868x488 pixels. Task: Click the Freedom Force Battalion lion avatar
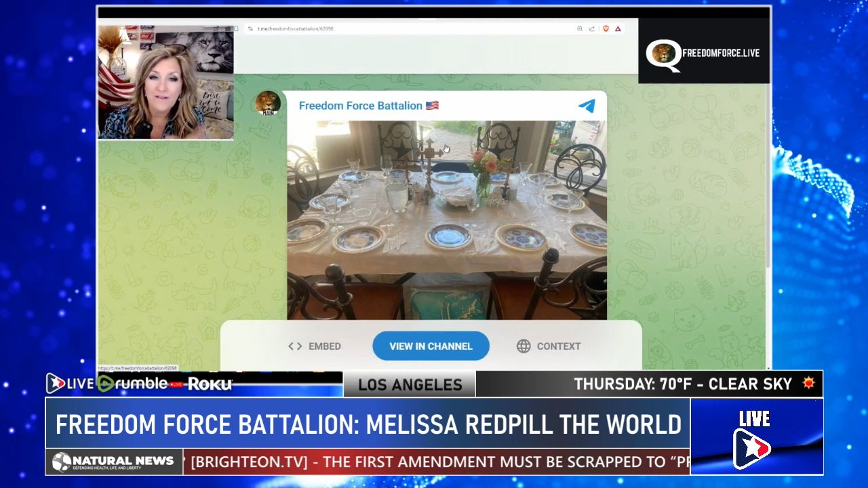(267, 103)
